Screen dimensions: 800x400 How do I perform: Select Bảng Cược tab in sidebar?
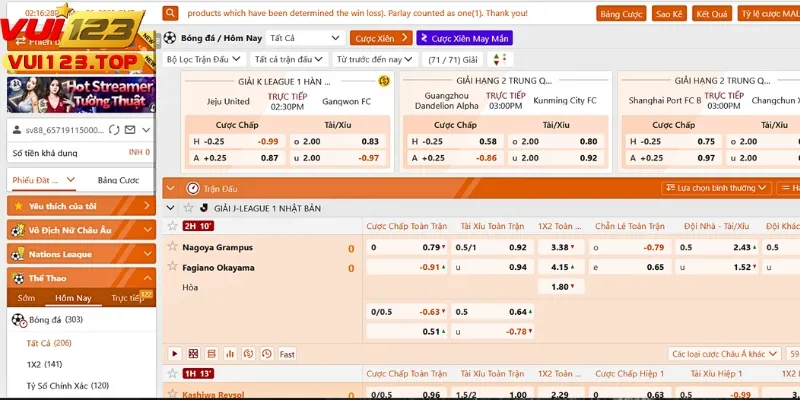pos(118,180)
